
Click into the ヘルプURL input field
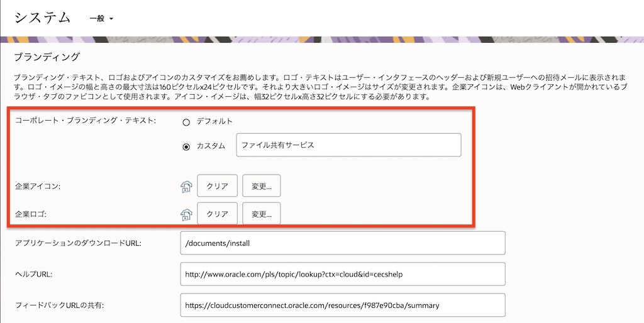[x=343, y=274]
